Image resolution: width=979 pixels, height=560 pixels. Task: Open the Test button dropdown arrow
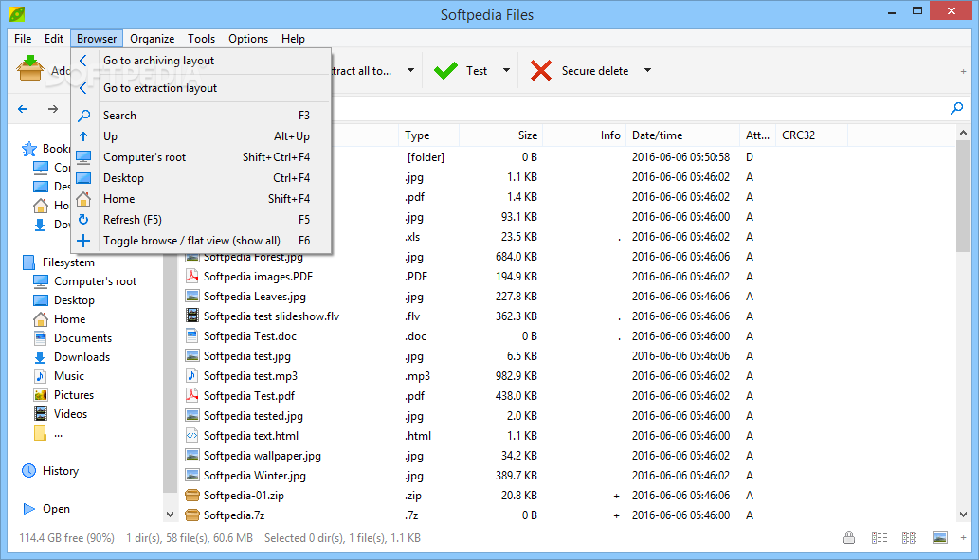[506, 70]
